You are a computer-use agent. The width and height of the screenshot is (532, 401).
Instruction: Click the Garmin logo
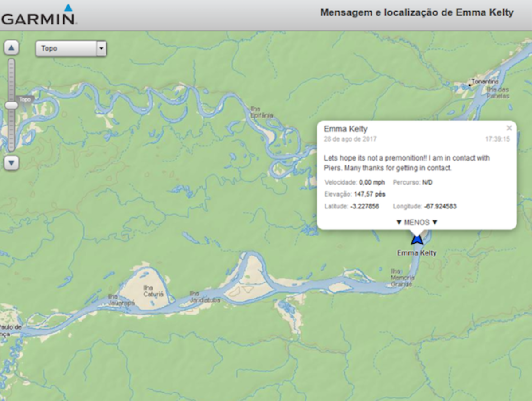pyautogui.click(x=38, y=15)
